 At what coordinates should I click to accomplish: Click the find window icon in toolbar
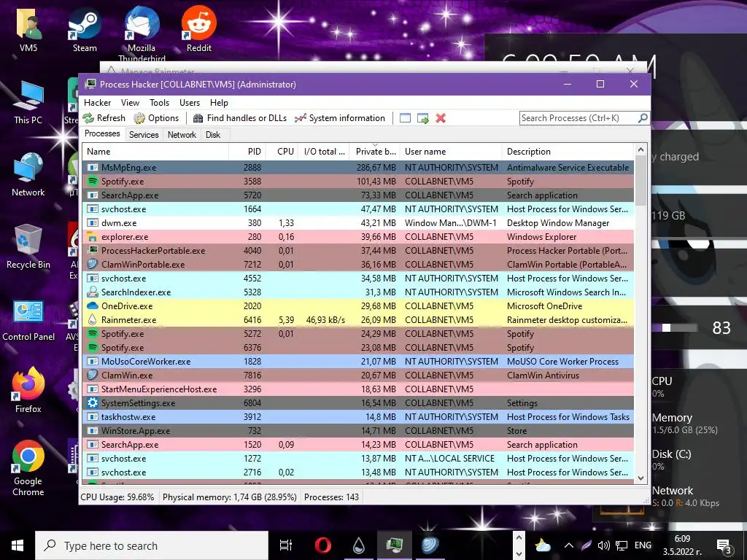click(x=405, y=118)
